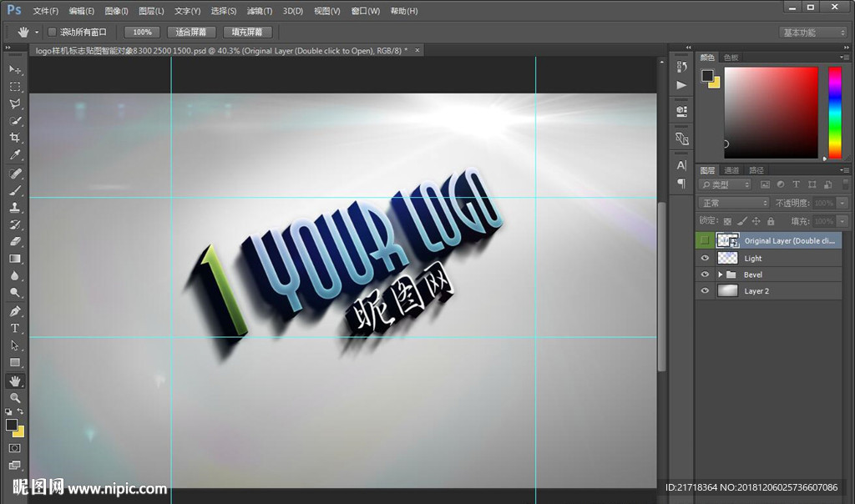Open the opacity value dropdown arrow
The width and height of the screenshot is (855, 504).
(842, 203)
